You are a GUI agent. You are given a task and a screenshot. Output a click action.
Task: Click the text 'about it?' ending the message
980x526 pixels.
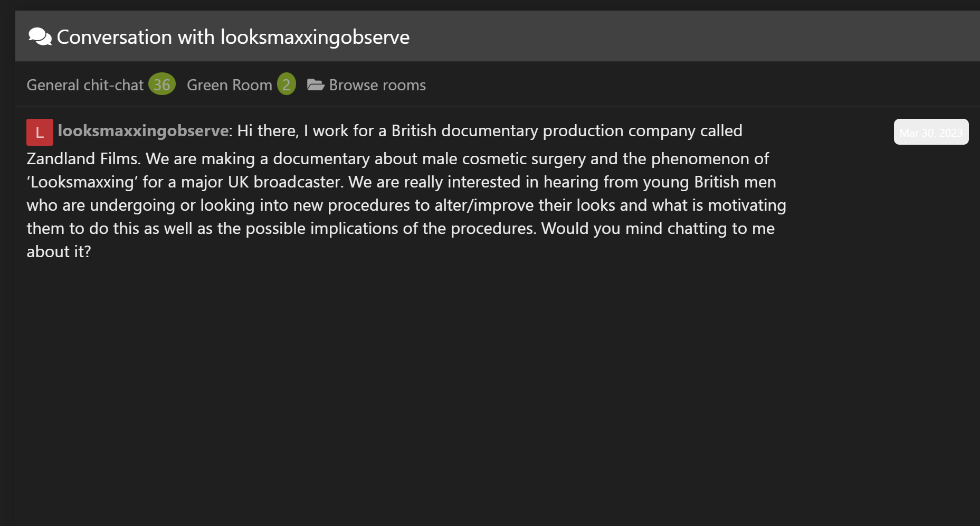59,251
